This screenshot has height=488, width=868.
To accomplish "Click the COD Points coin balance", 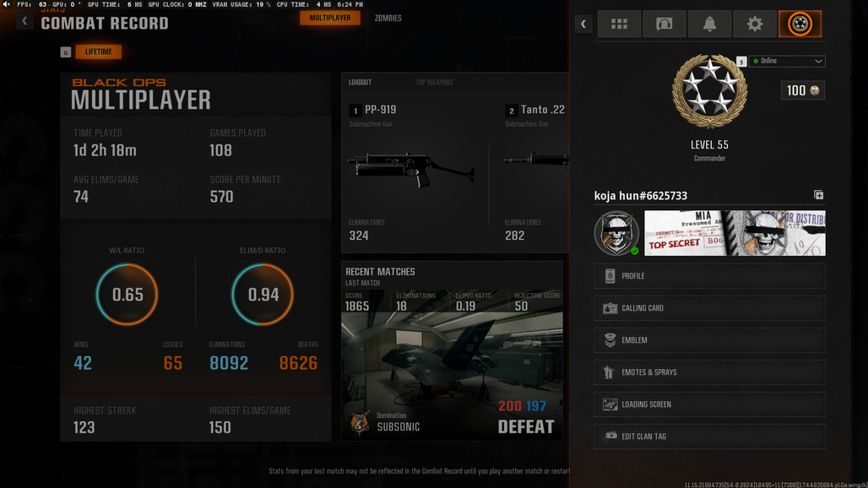I will point(803,90).
